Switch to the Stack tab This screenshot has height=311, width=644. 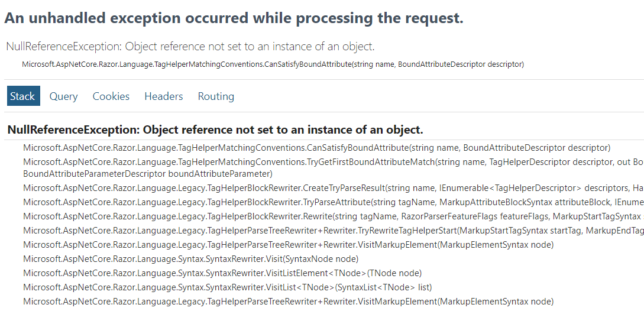pyautogui.click(x=23, y=96)
